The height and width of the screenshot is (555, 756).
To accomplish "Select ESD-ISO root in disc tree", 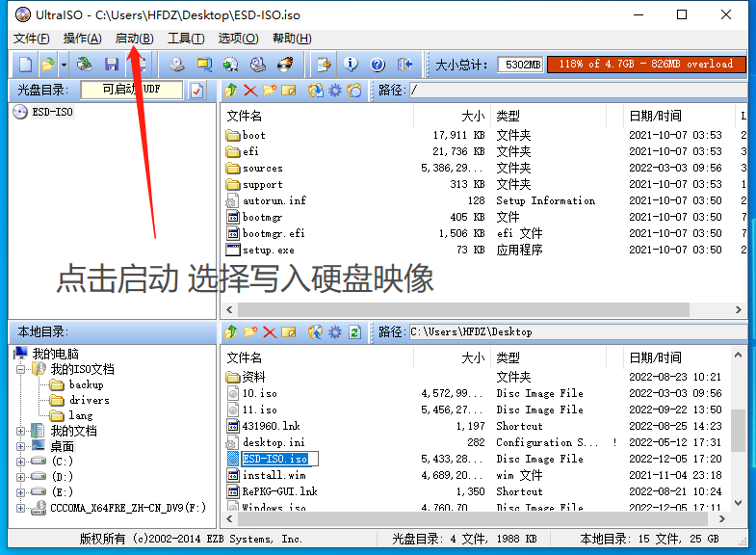I will (x=52, y=112).
